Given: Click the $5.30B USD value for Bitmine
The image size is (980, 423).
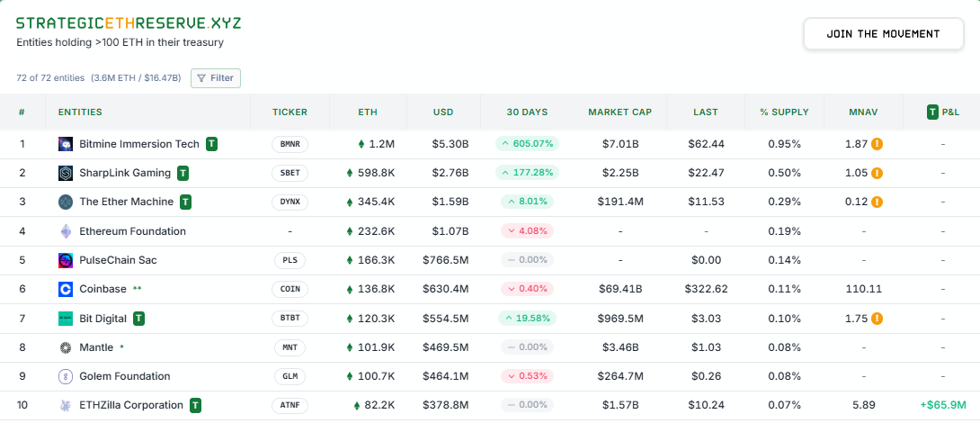Looking at the screenshot, I should point(450,144).
